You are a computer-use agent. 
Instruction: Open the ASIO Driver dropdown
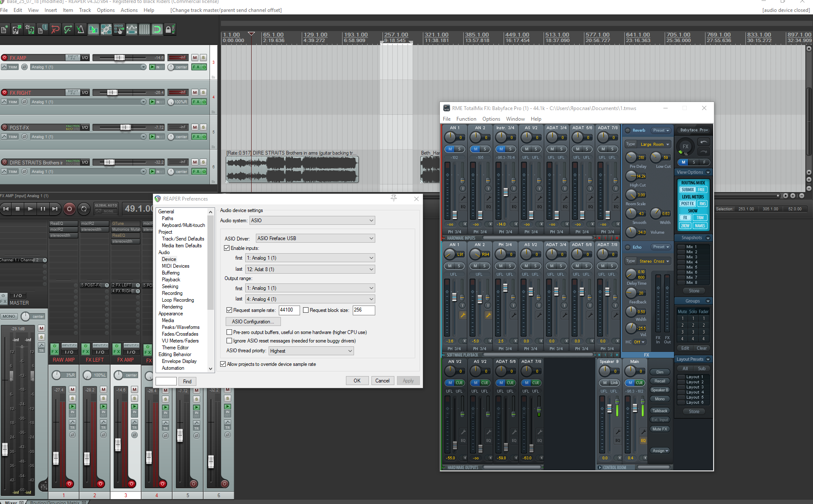click(315, 238)
